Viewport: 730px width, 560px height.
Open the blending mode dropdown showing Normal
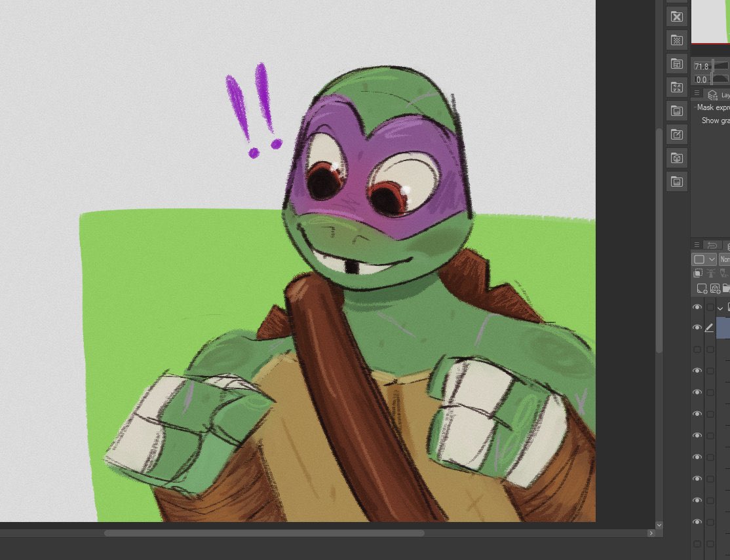pos(724,259)
